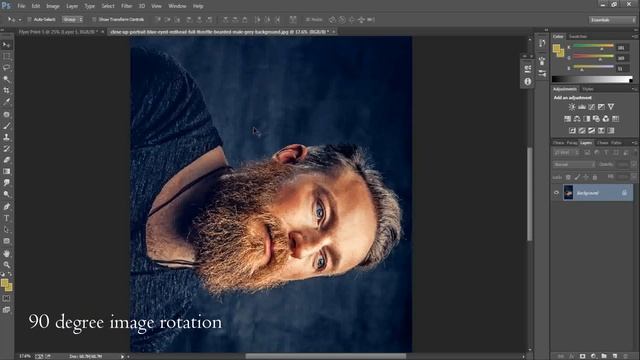640x360 pixels.
Task: Select the Lasso tool
Action: [x=6, y=67]
